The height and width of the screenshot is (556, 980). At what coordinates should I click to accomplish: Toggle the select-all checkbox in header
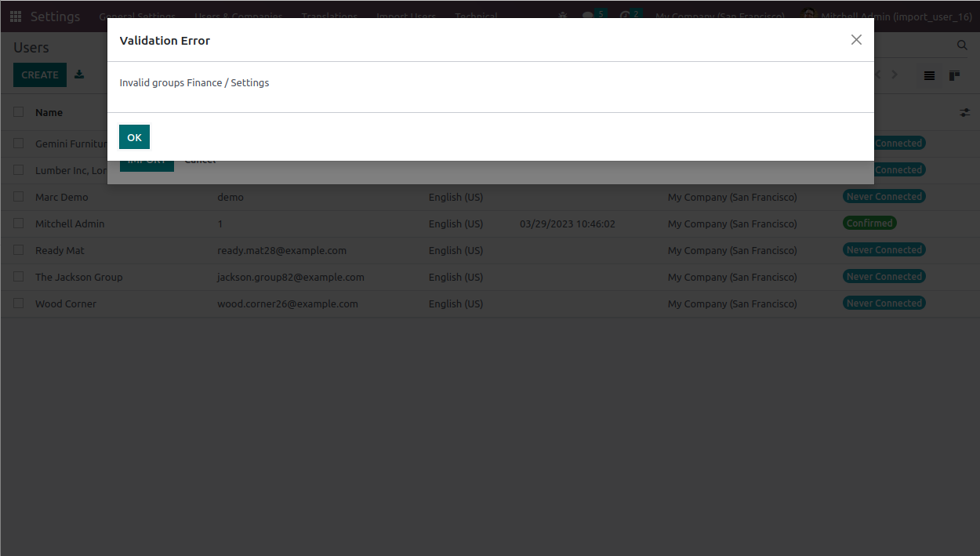(x=19, y=112)
